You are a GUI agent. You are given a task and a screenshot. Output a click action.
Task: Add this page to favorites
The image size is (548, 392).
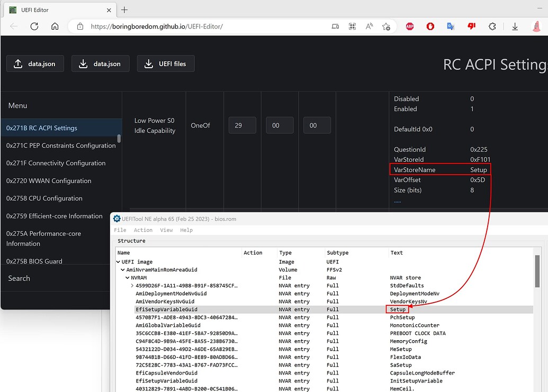coord(387,26)
